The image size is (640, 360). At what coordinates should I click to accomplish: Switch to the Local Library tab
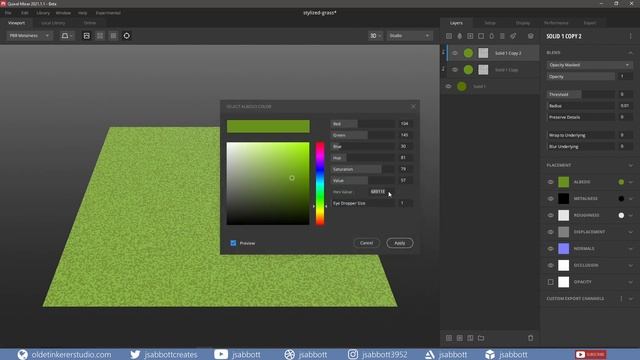(53, 23)
